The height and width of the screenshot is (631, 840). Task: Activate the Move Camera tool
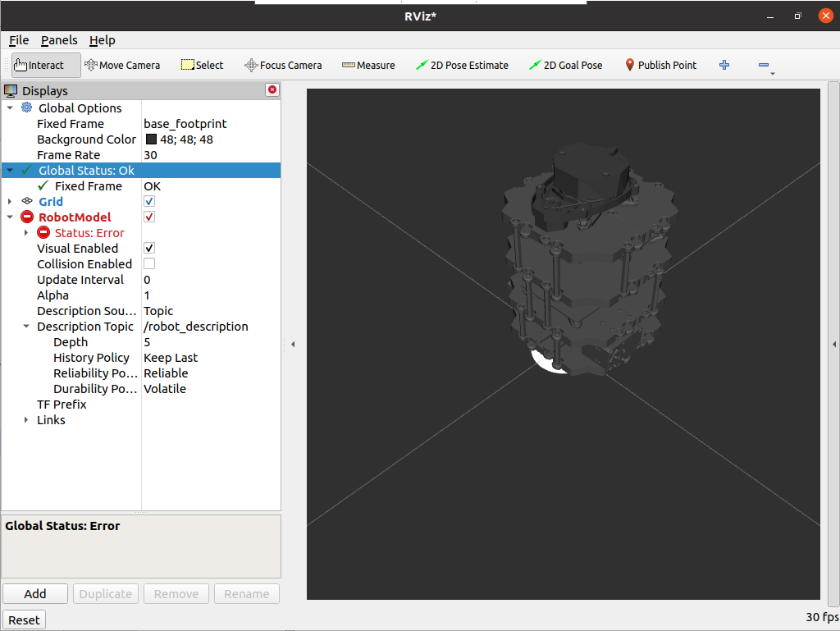tap(122, 65)
